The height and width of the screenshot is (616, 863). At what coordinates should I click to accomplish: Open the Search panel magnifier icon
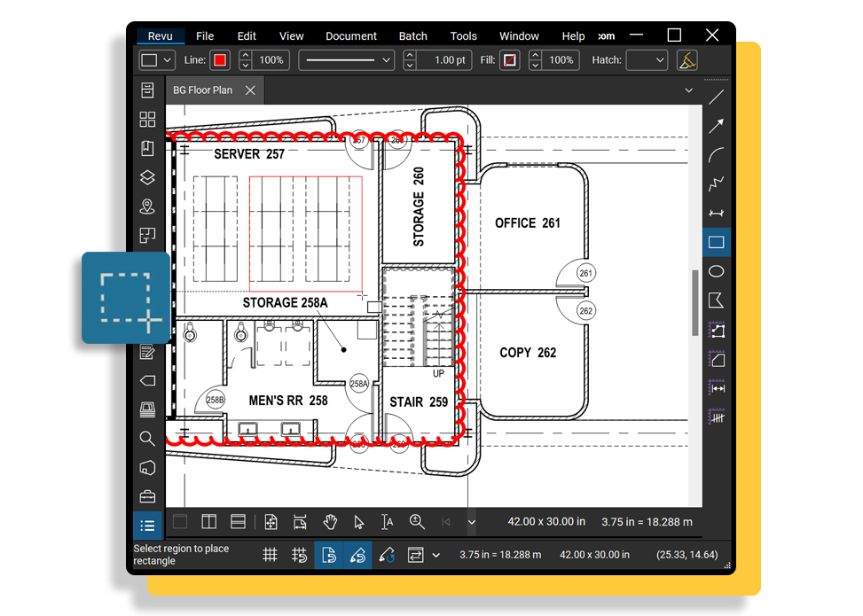click(147, 438)
